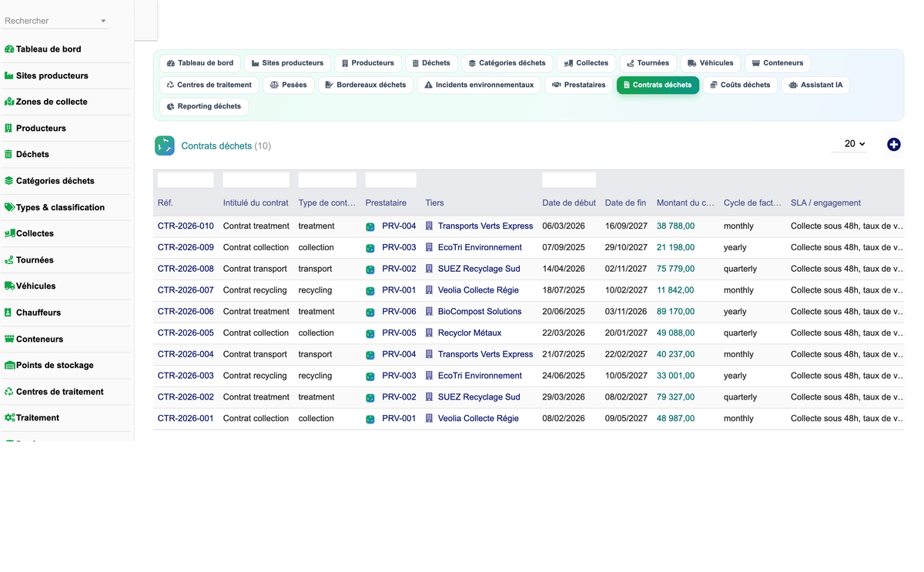Click the Prestataire filter input field
This screenshot has height=572, width=924.
(391, 180)
